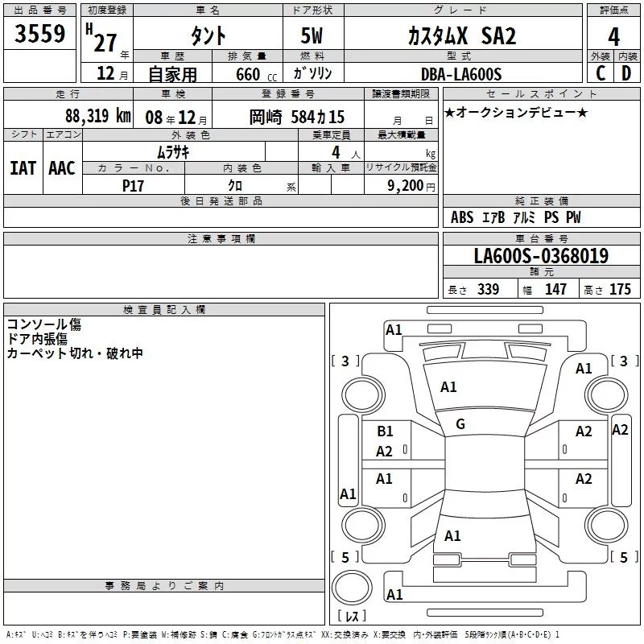Click the note カーペット切れ・破れ中
Viewport: 644px width, 644px height.
point(75,353)
